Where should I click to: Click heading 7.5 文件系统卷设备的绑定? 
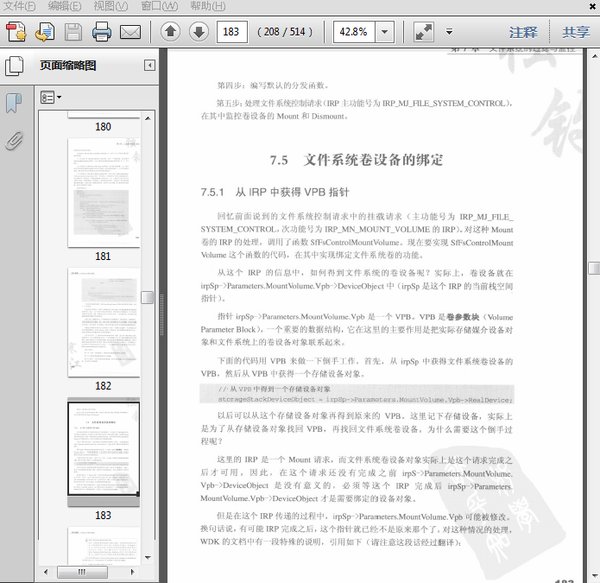(x=356, y=160)
